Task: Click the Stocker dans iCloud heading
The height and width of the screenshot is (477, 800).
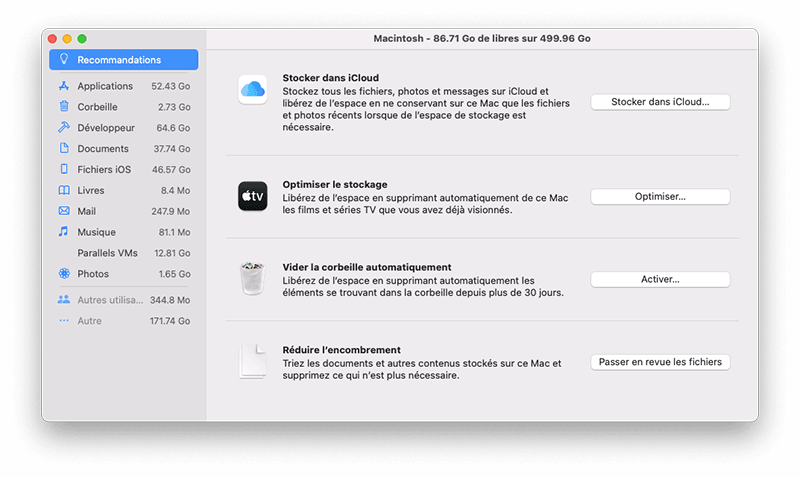Action: pos(331,78)
